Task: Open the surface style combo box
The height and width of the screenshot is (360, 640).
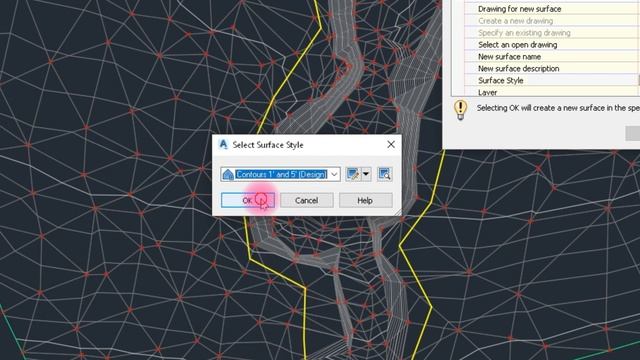Action: tap(334, 174)
